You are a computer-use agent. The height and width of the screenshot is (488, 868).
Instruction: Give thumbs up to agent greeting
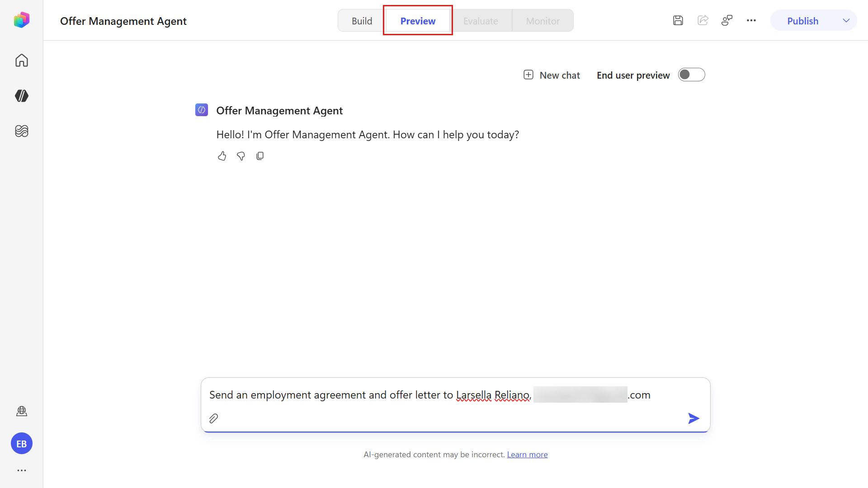coord(222,156)
